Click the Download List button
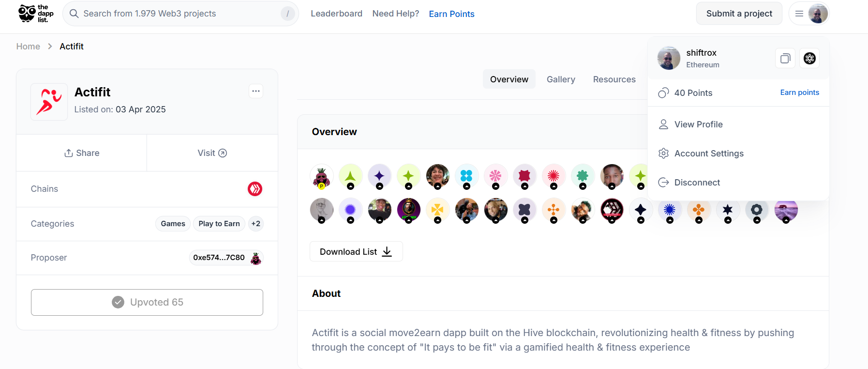 356,251
